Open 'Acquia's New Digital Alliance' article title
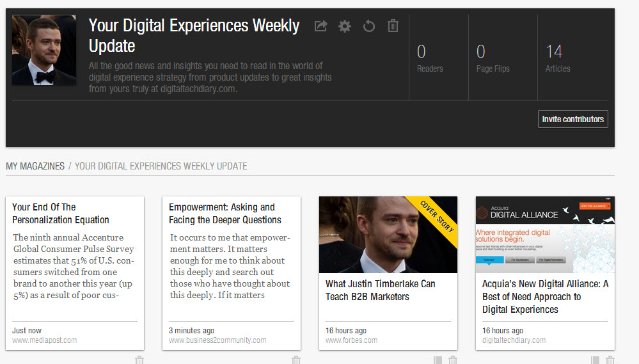Viewport: 639px width, 364px height. [545, 297]
